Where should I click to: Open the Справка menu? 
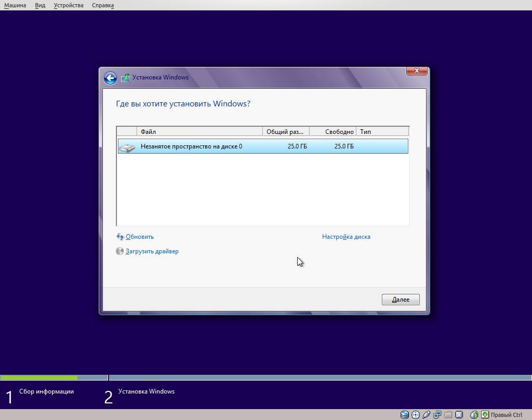point(102,5)
